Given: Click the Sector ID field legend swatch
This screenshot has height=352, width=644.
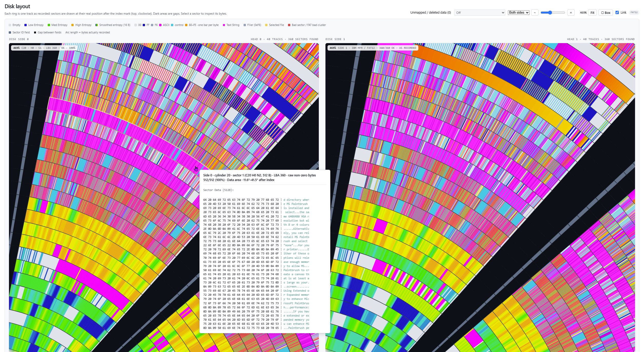Looking at the screenshot, I should tap(10, 33).
